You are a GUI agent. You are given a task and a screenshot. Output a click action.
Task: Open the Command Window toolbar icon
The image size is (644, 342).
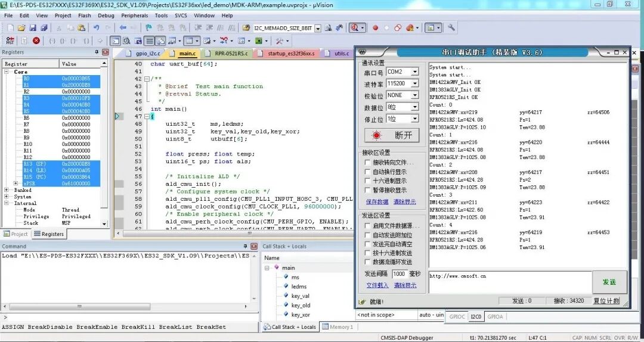click(x=116, y=41)
